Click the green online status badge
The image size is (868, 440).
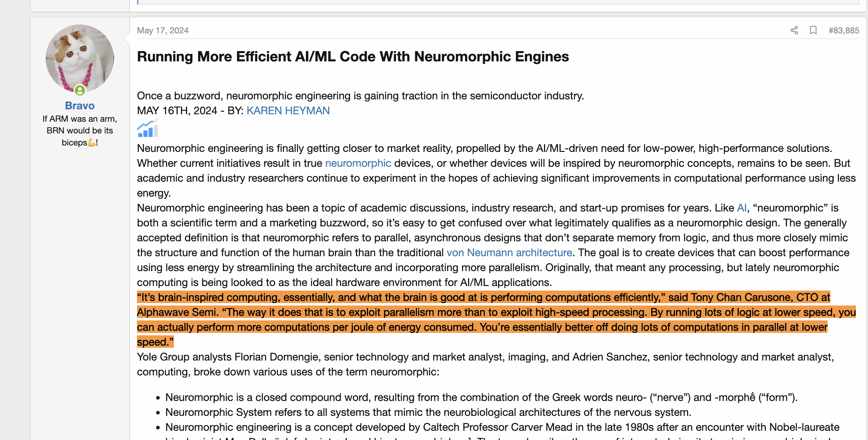80,90
